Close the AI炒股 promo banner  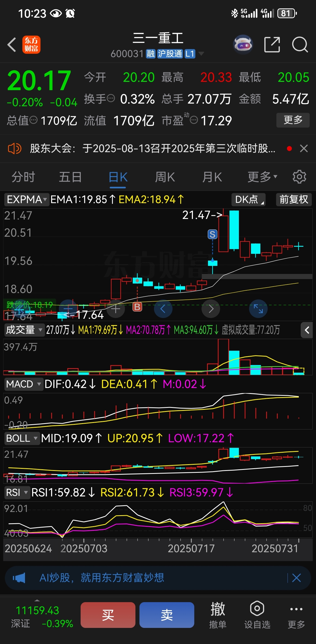coord(296,577)
